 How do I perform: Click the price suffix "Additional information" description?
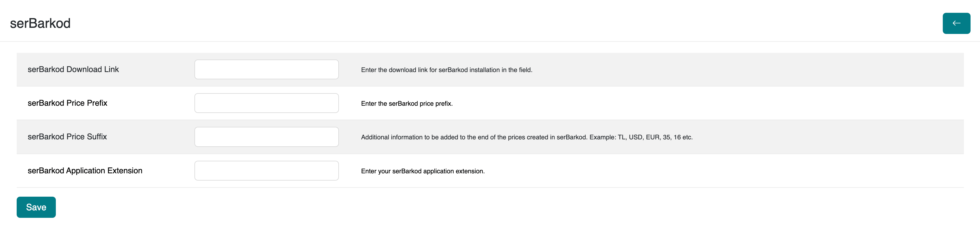(526, 137)
